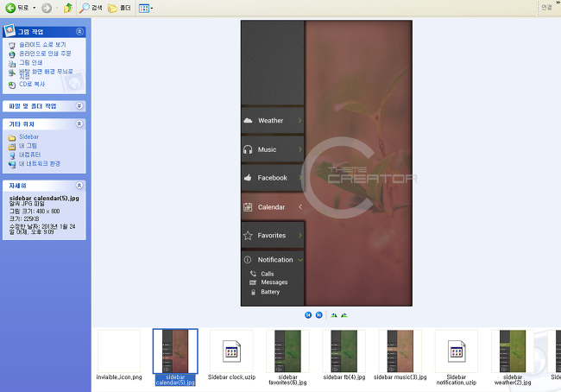The width and height of the screenshot is (561, 392).
Task: Open the Sidebar folder link
Action: (x=29, y=136)
